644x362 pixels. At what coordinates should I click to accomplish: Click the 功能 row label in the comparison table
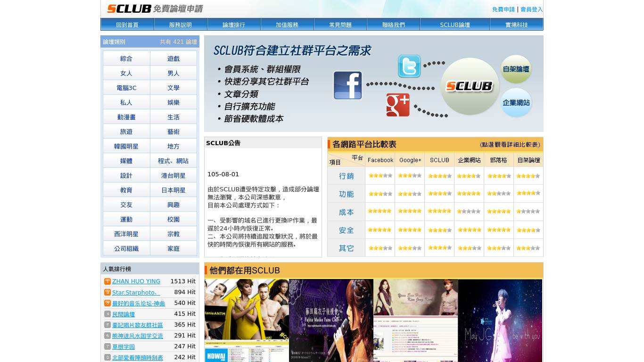347,194
